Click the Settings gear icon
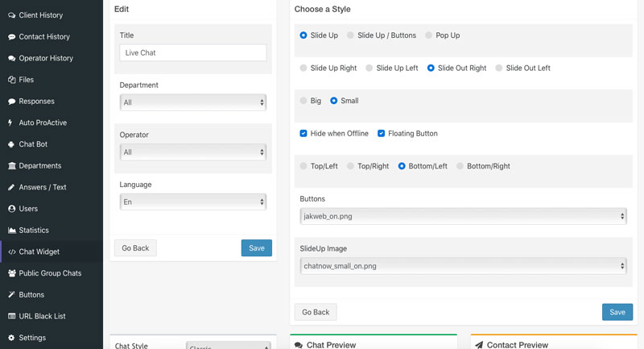 tap(11, 338)
